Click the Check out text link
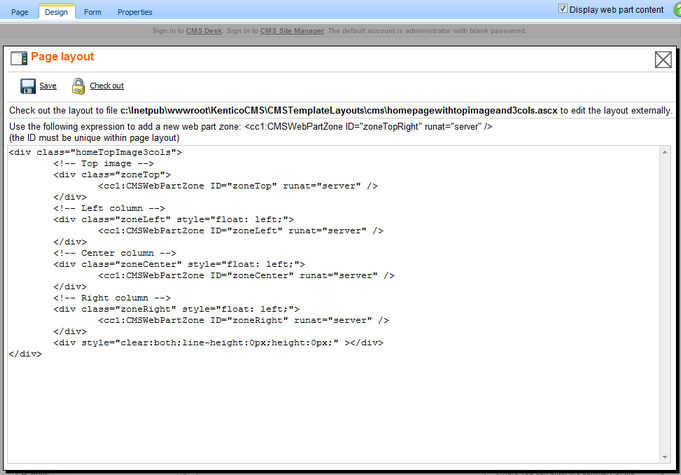 (107, 87)
